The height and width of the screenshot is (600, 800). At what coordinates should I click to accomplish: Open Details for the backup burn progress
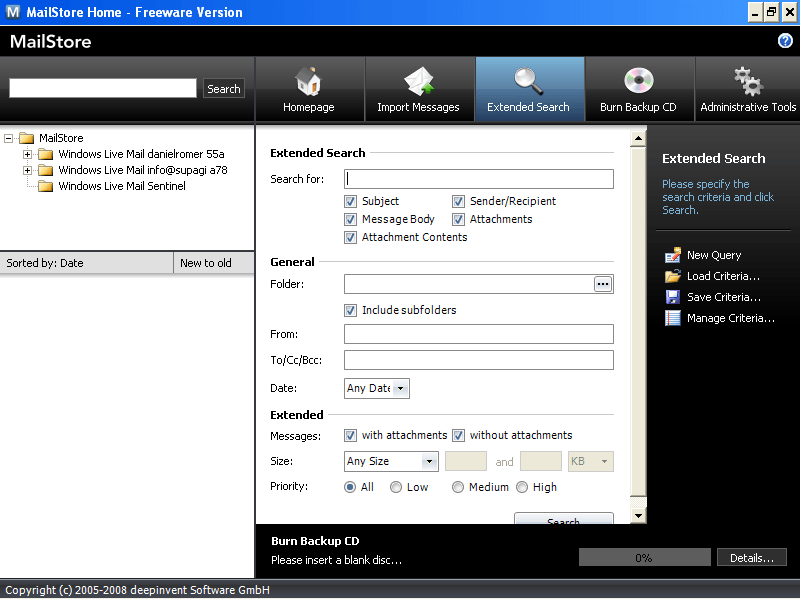(x=751, y=557)
